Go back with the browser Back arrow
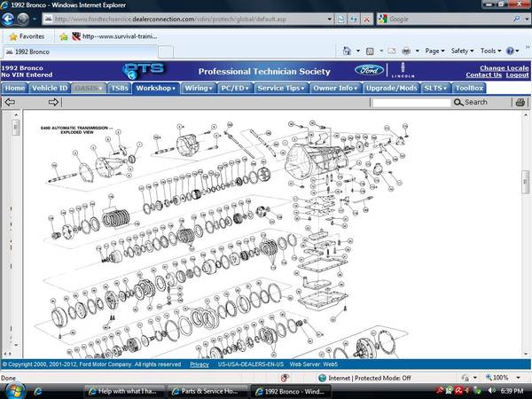Image resolution: width=532 pixels, height=399 pixels. [x=8, y=19]
